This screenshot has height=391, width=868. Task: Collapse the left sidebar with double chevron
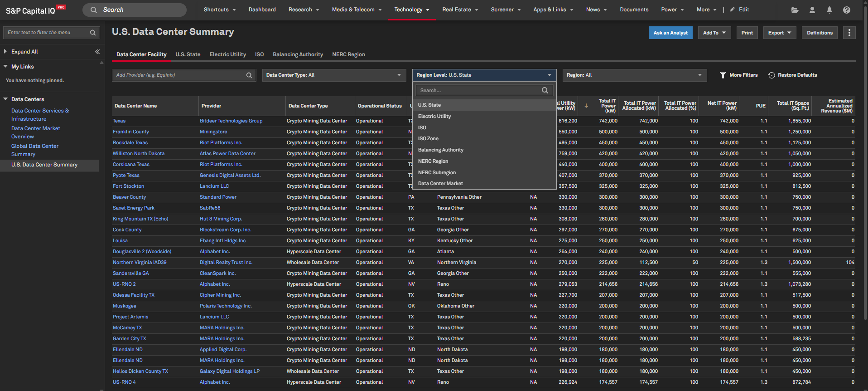[x=97, y=52]
